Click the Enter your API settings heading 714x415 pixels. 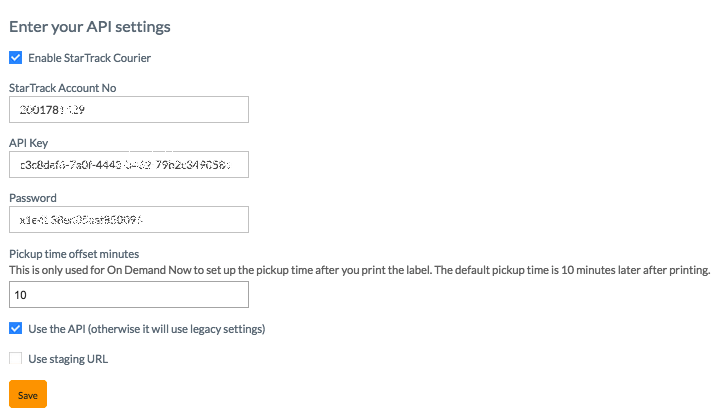[x=90, y=26]
